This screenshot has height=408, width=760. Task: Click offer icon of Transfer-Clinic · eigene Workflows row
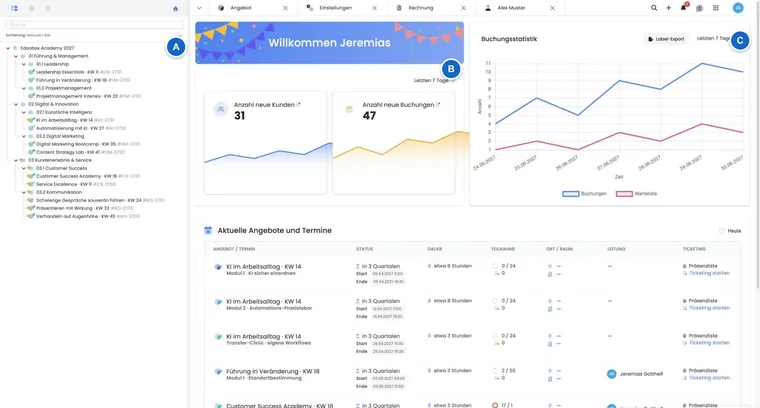[218, 337]
